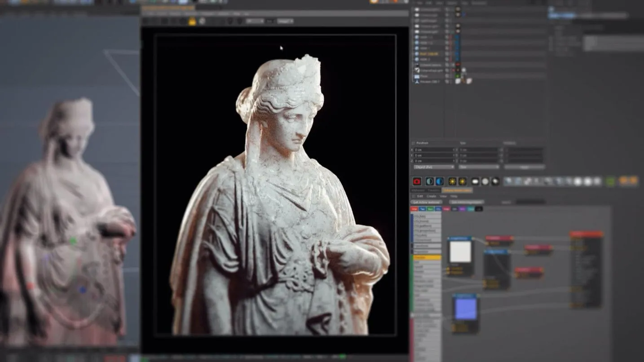644x362 pixels.
Task: Click the green icon near toolbar's right end
Action: click(610, 181)
